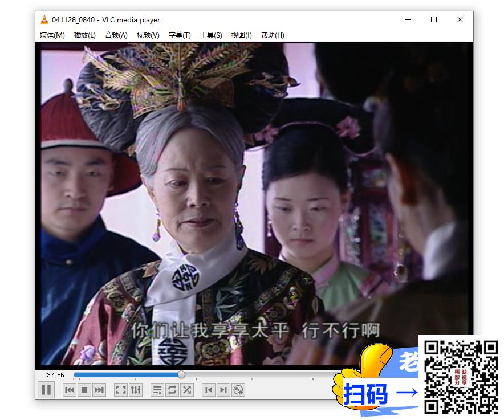Maximize the VLC media player window
This screenshot has width=504, height=420.
(434, 19)
